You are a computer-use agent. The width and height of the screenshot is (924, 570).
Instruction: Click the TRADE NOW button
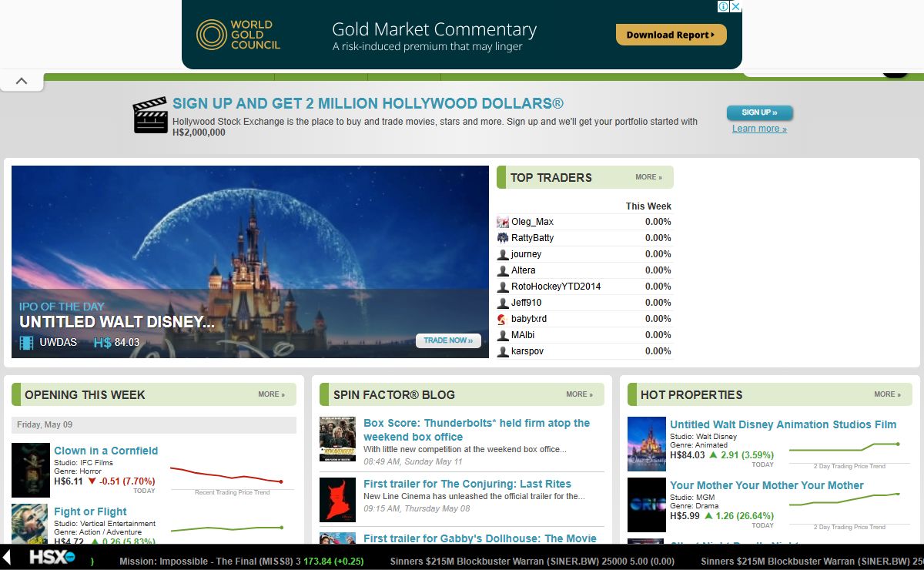click(448, 340)
